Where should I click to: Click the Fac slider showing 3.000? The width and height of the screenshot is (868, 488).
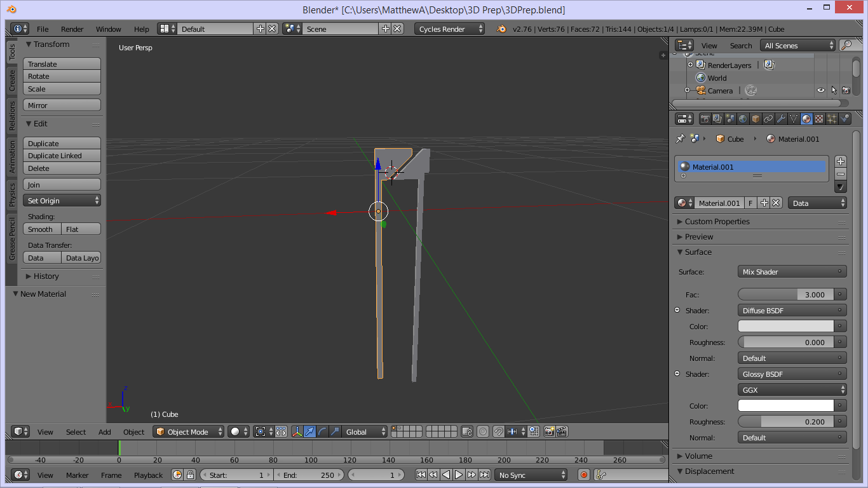coord(785,294)
